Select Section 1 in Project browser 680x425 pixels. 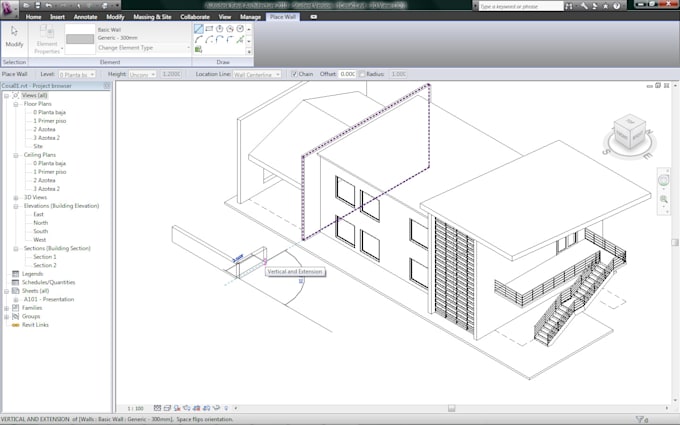click(x=46, y=257)
